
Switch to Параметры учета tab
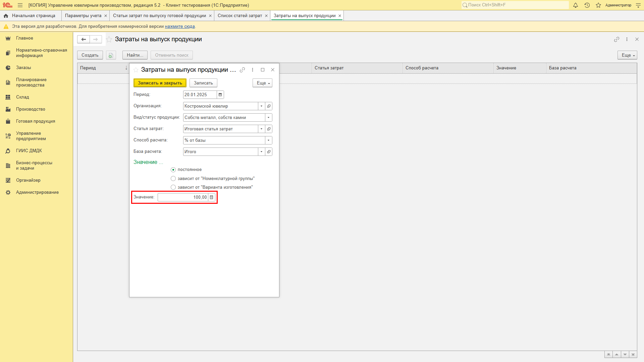tap(83, 16)
